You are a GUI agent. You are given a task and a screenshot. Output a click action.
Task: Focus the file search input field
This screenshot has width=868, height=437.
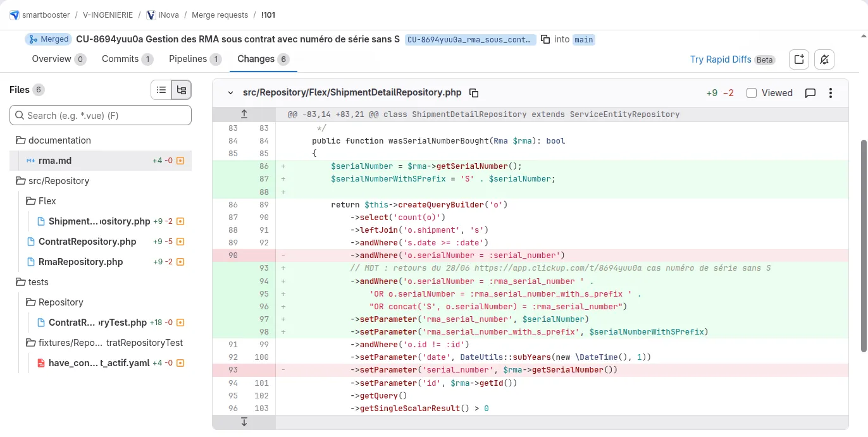[x=101, y=116]
